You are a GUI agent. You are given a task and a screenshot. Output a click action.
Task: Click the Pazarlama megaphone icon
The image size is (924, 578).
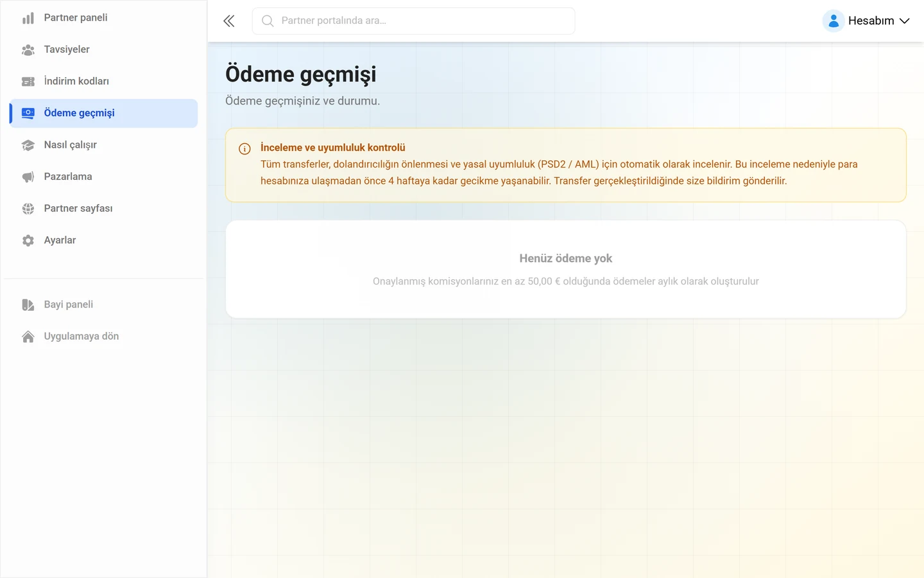28,177
